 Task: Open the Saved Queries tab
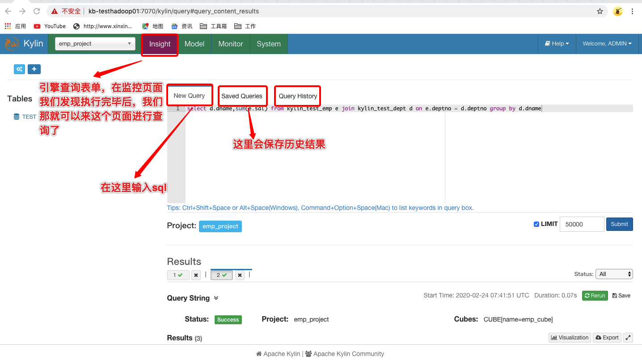242,96
